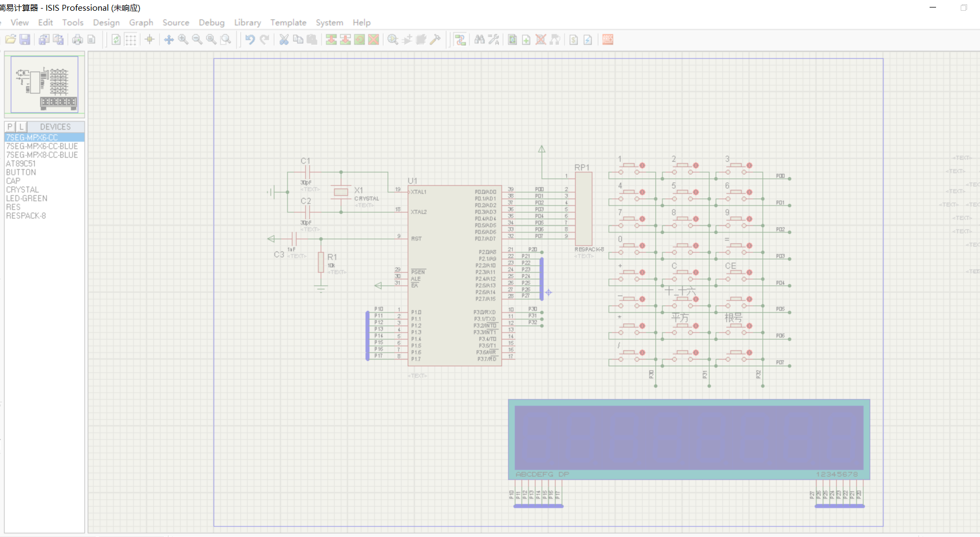
Task: Click the Netlist to ARES icon
Action: click(x=608, y=40)
